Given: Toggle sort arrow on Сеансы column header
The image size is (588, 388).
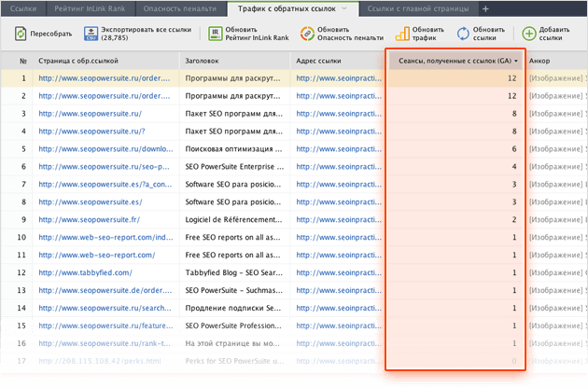Looking at the screenshot, I should click(x=516, y=62).
